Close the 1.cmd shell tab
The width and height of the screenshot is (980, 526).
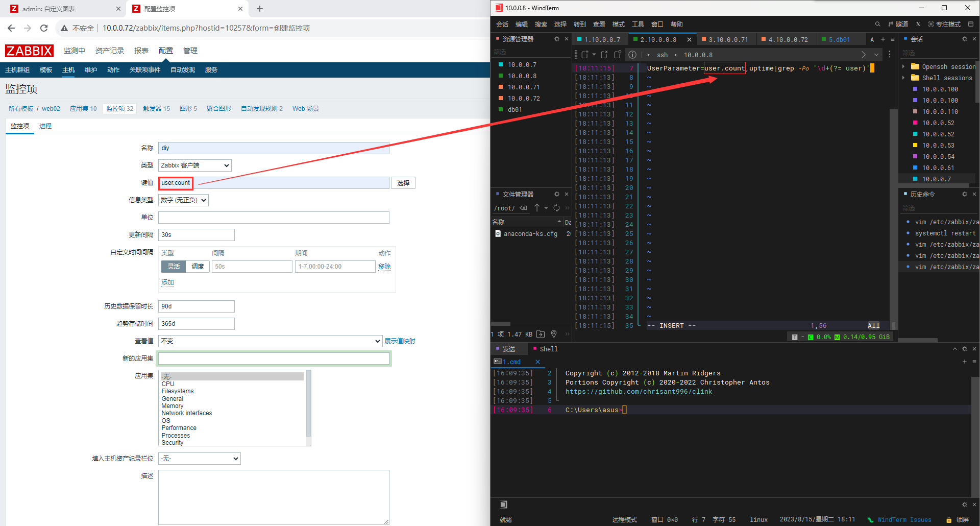(x=537, y=362)
